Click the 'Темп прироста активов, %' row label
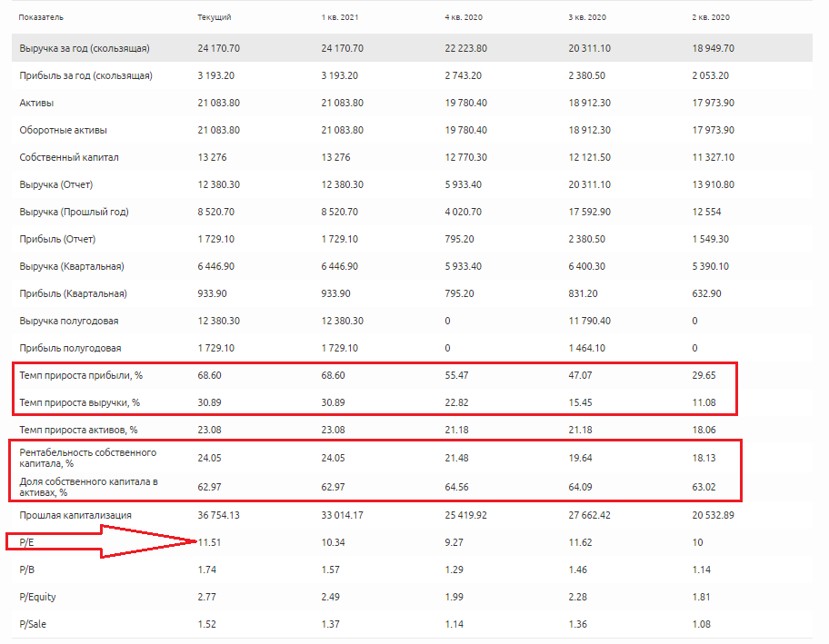Viewport: 829px width, 644px height. [x=78, y=430]
